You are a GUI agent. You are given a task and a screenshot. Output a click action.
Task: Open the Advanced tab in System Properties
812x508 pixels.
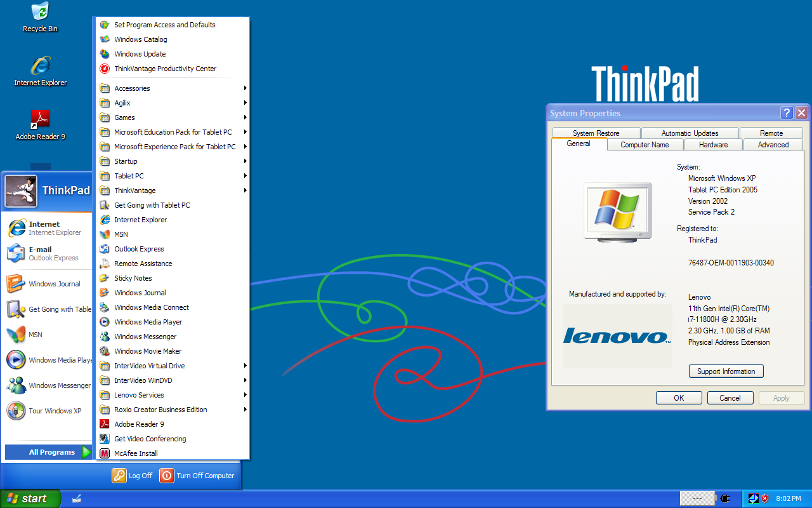(x=773, y=145)
